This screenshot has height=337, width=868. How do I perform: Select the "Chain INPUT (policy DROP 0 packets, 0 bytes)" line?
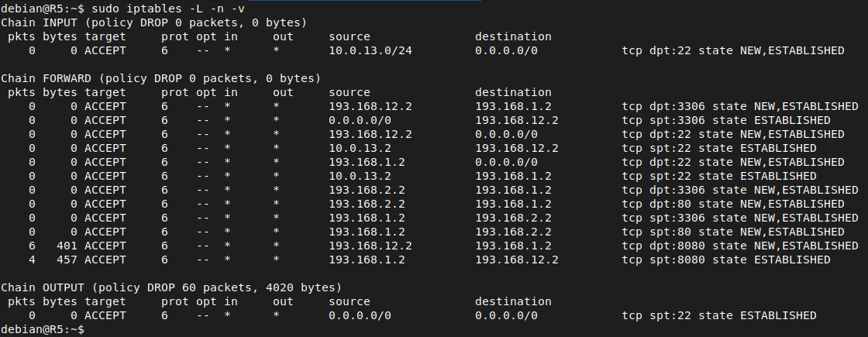coord(154,22)
